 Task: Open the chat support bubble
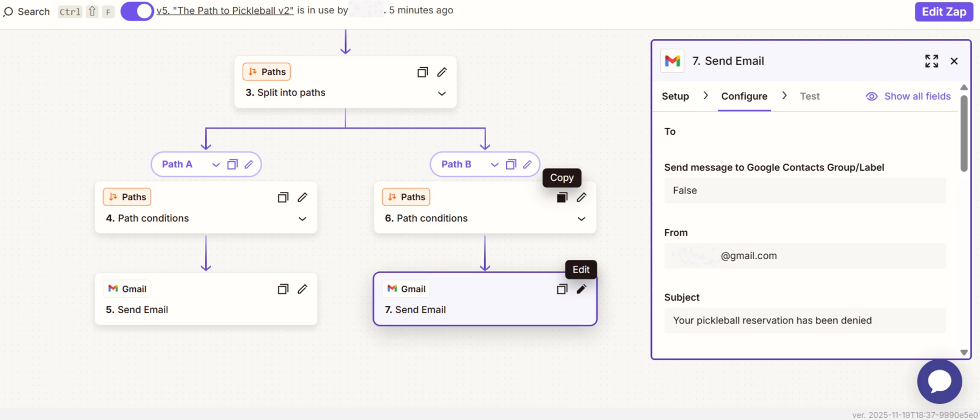939,381
